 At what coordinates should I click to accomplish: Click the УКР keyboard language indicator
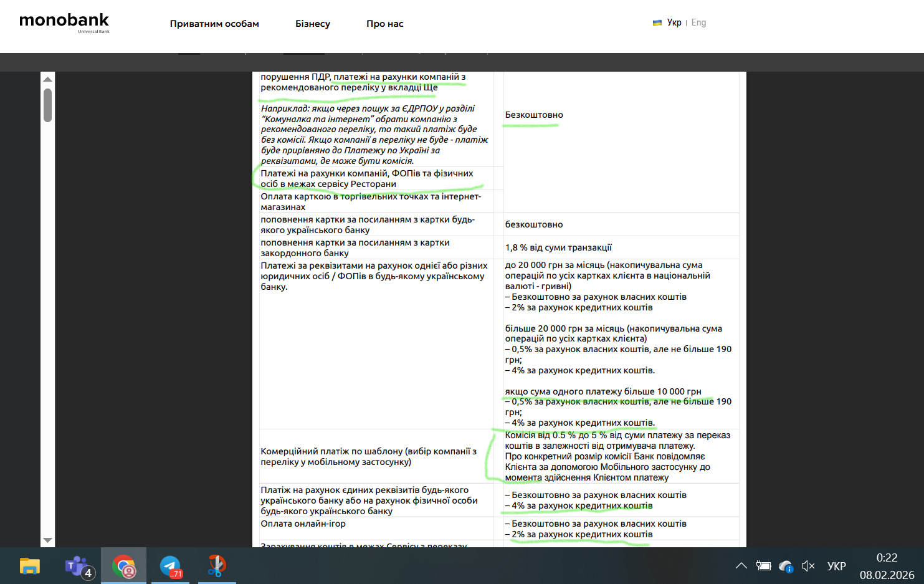[836, 566]
